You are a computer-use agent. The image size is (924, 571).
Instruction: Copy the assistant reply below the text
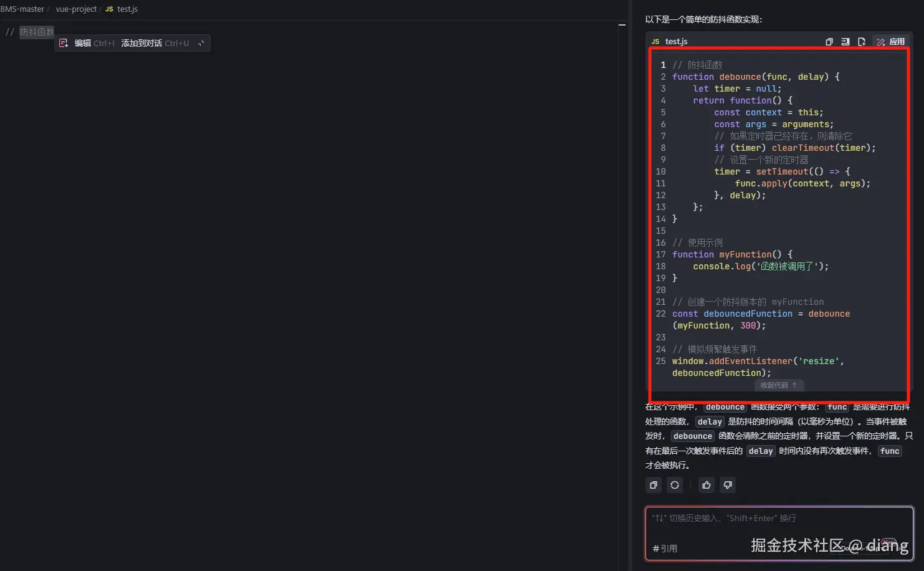coord(654,485)
